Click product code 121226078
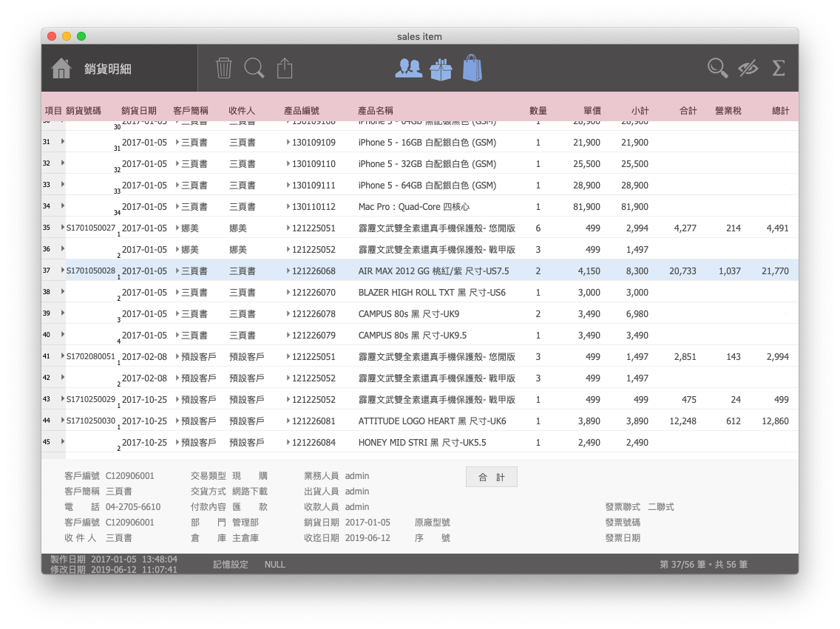 [x=314, y=313]
